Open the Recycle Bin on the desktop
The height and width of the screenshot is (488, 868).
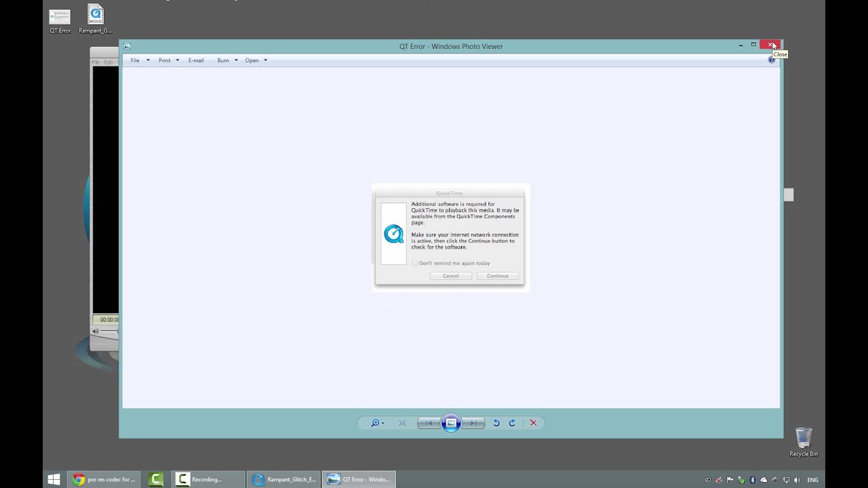click(804, 442)
